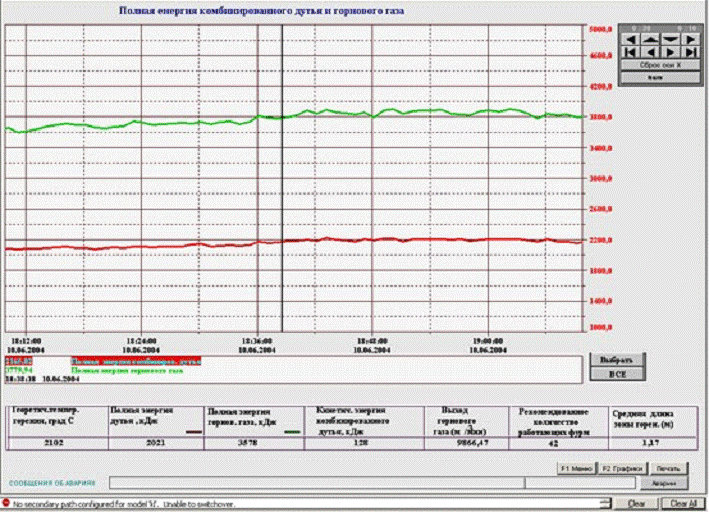Click the 'Сброс оси X' reset axis button
Screen dimensions: 709x512
pyautogui.click(x=660, y=65)
